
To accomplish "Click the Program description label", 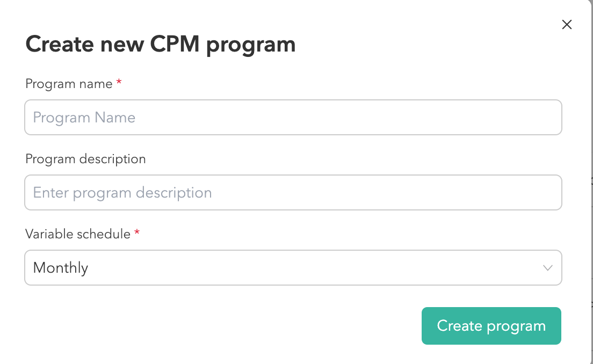I will click(85, 159).
